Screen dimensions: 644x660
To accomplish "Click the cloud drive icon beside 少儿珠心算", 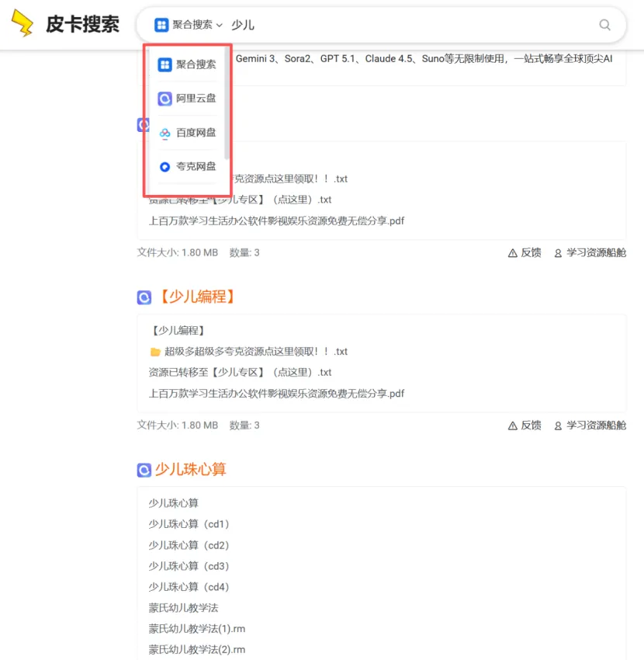I will pyautogui.click(x=144, y=470).
